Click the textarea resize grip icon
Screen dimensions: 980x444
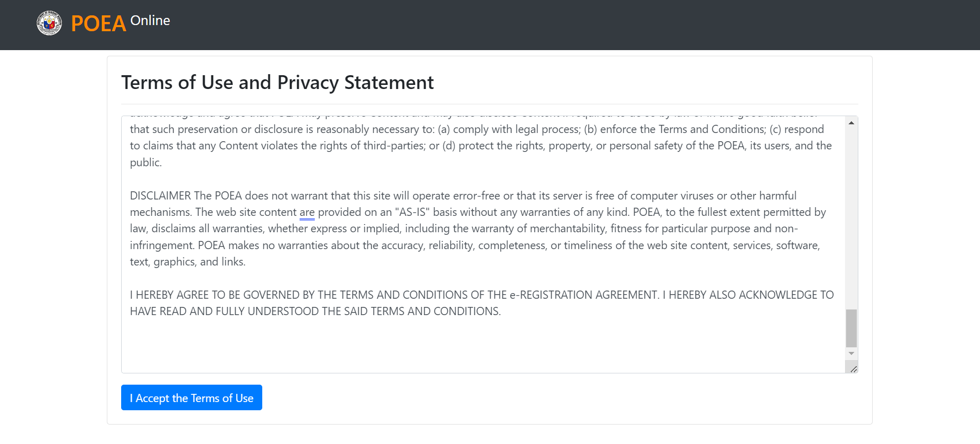pyautogui.click(x=853, y=369)
